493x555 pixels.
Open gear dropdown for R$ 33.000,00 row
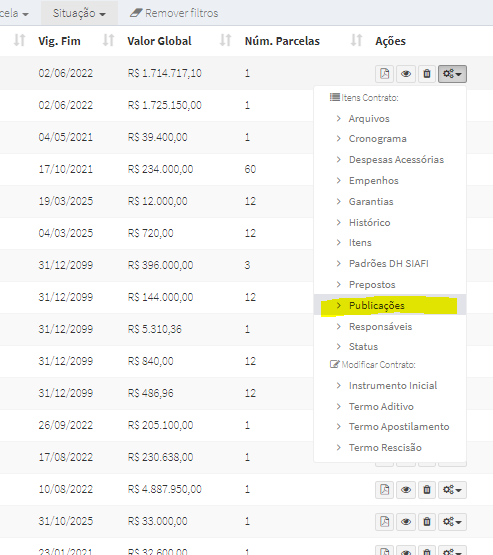452,522
